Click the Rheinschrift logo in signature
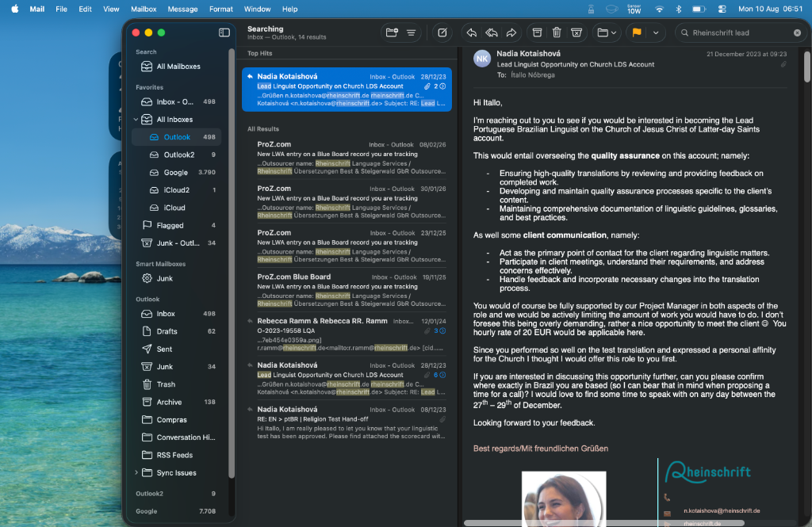Screen dimensions: 812x527 point(707,472)
